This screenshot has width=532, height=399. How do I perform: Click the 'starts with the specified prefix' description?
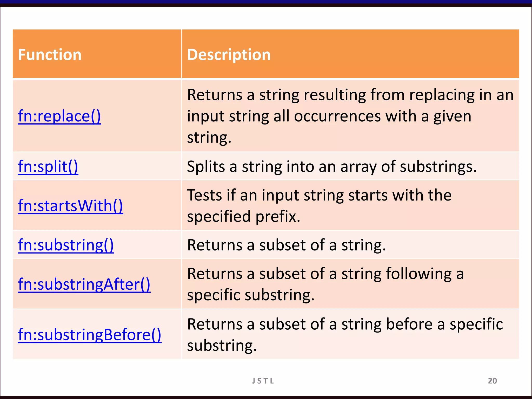coord(319,206)
